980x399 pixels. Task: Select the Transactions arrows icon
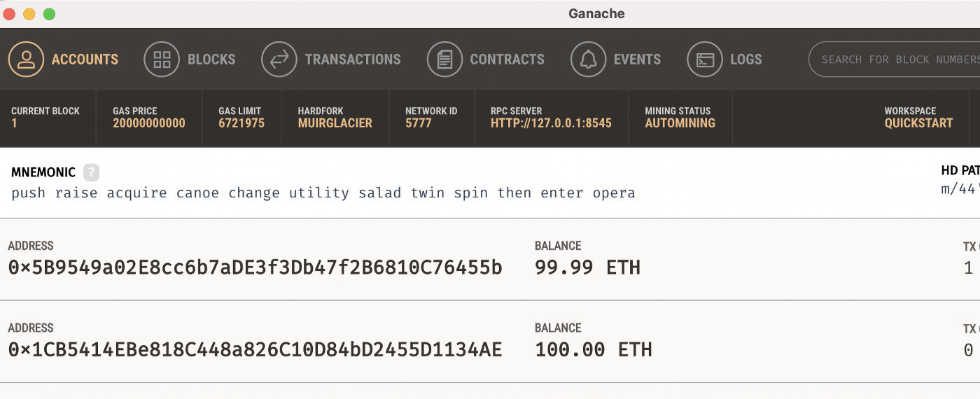(x=279, y=59)
